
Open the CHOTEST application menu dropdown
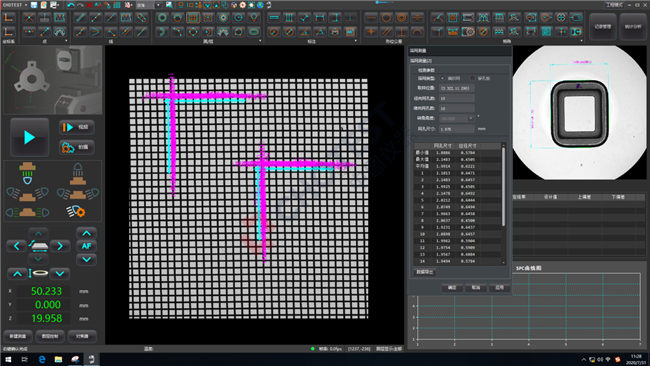click(15, 5)
